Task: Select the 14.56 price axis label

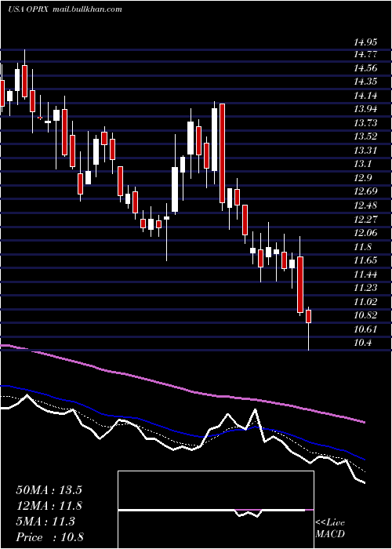Action: click(365, 68)
